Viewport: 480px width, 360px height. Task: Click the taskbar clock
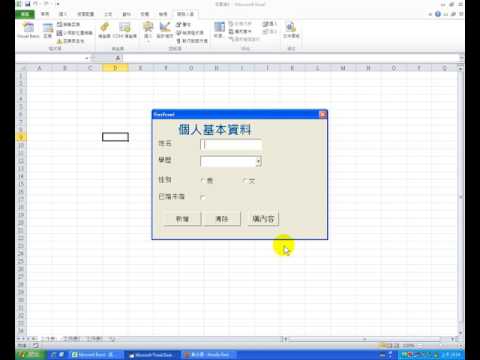click(452, 355)
